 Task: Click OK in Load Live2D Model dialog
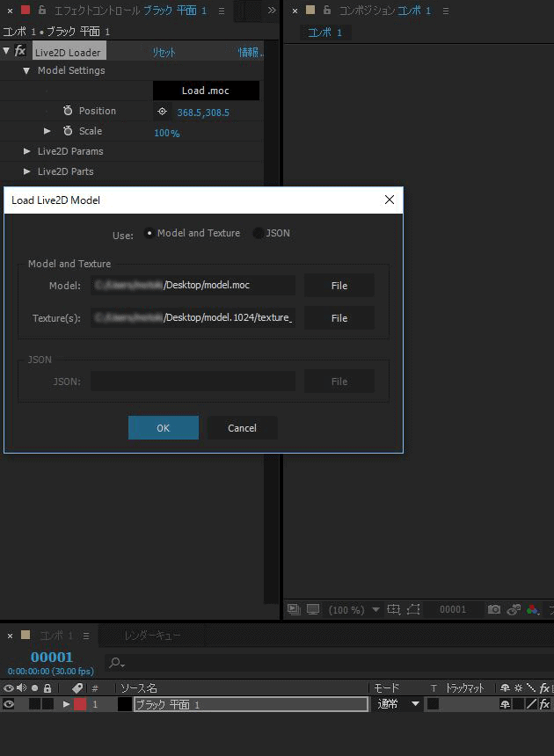coord(163,428)
